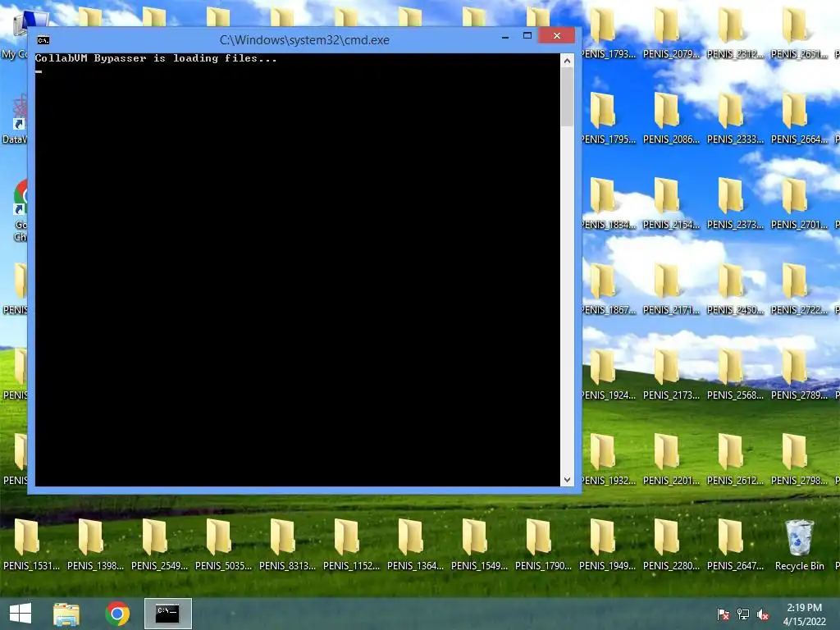This screenshot has height=630, width=840.
Task: Select the PENIS_1531... folder
Action: point(31,545)
